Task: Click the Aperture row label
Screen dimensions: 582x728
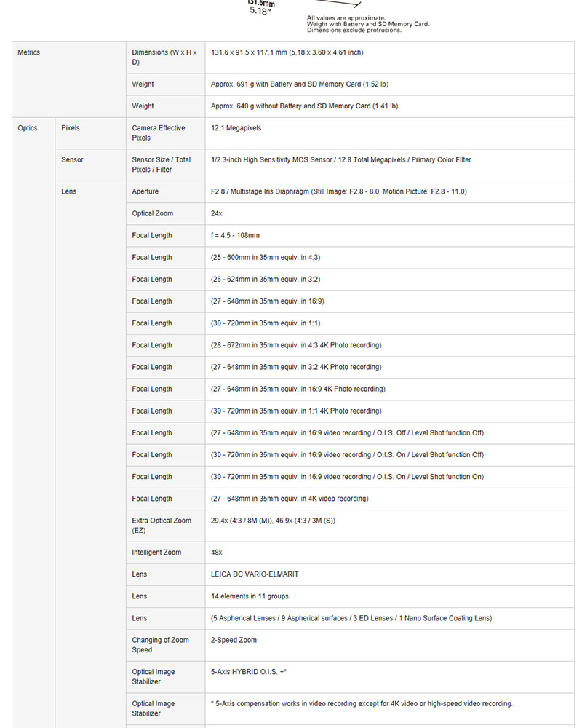Action: click(x=145, y=192)
